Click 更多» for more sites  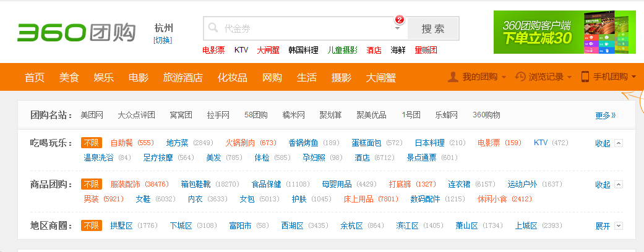click(606, 115)
